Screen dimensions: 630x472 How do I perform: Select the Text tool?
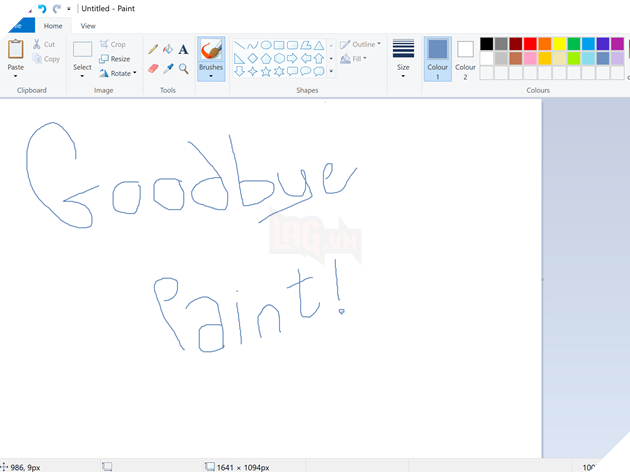(x=183, y=49)
